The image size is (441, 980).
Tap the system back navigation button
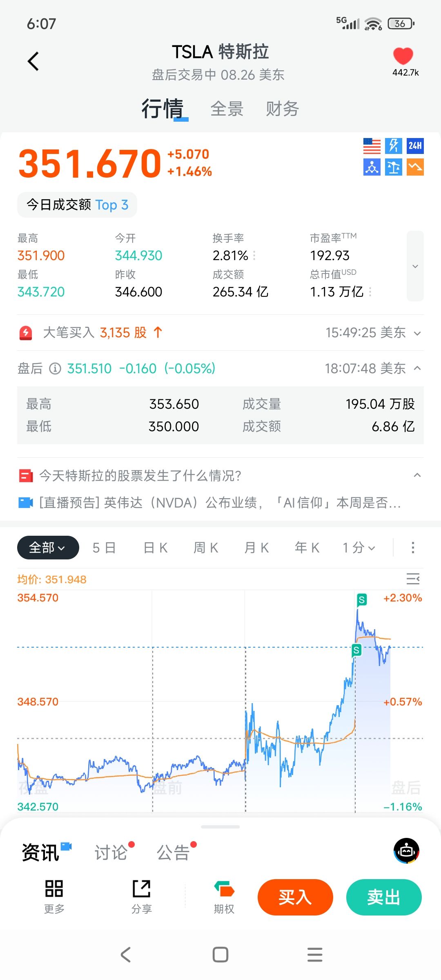click(x=126, y=955)
